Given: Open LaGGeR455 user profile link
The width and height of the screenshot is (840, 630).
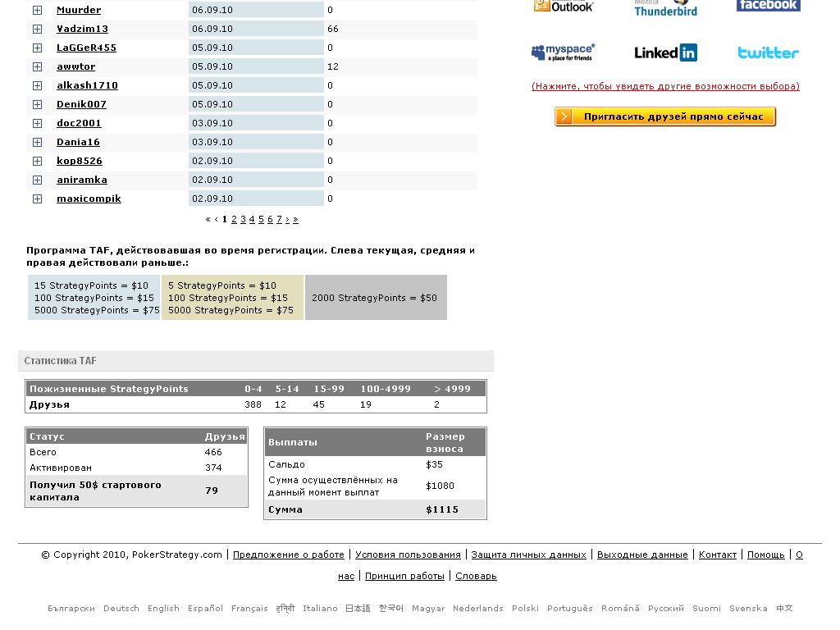Looking at the screenshot, I should tap(86, 48).
